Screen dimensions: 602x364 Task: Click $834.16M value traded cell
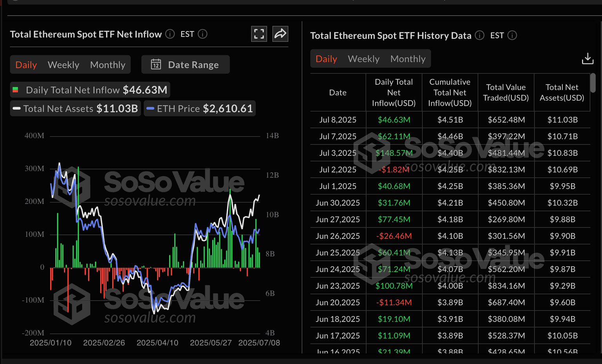click(x=506, y=286)
